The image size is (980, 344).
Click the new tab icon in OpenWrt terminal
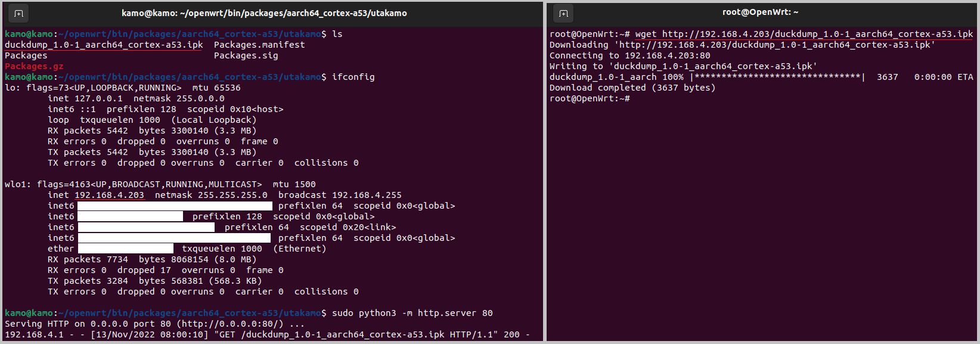(x=563, y=13)
